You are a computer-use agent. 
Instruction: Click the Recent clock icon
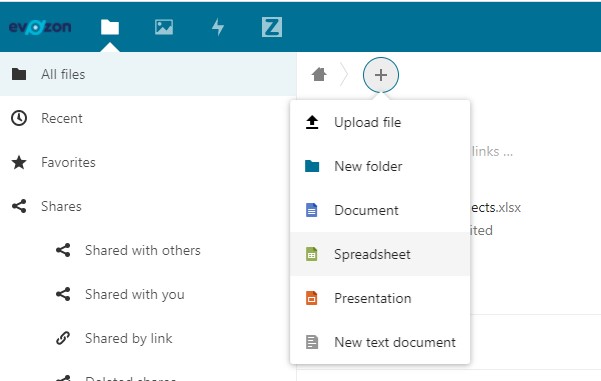(19, 118)
